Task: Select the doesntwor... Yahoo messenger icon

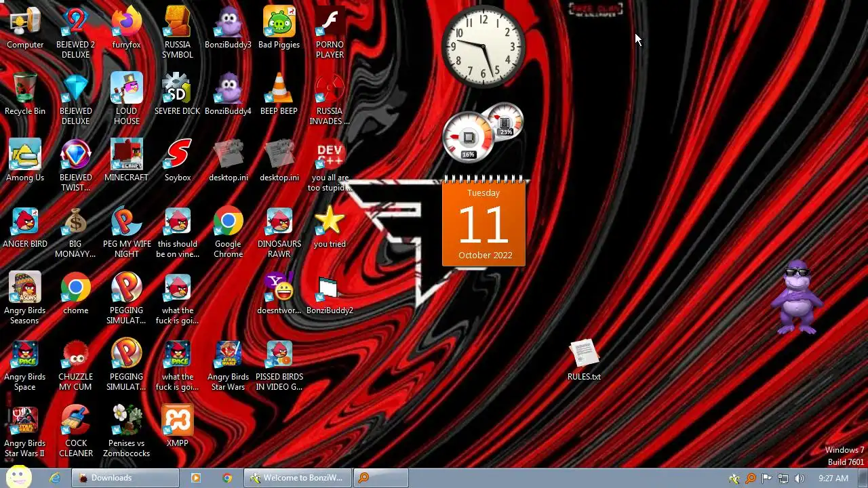Action: pyautogui.click(x=279, y=293)
